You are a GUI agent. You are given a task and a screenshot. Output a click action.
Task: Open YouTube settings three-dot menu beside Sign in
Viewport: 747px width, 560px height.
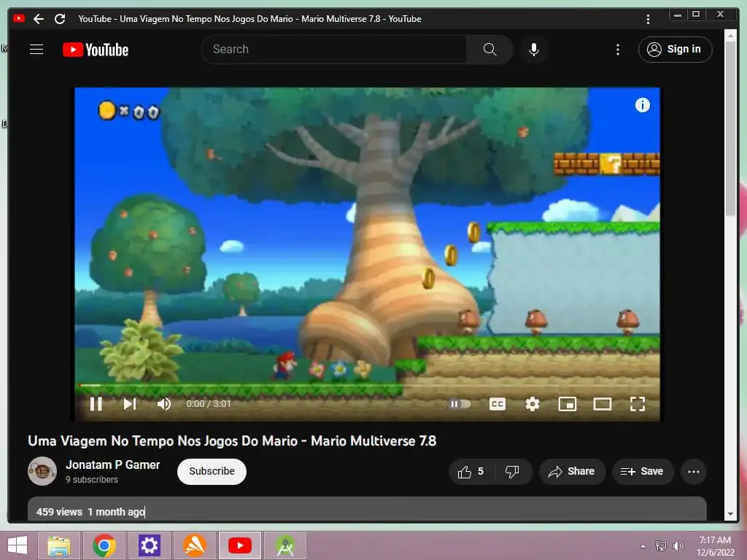click(x=618, y=50)
